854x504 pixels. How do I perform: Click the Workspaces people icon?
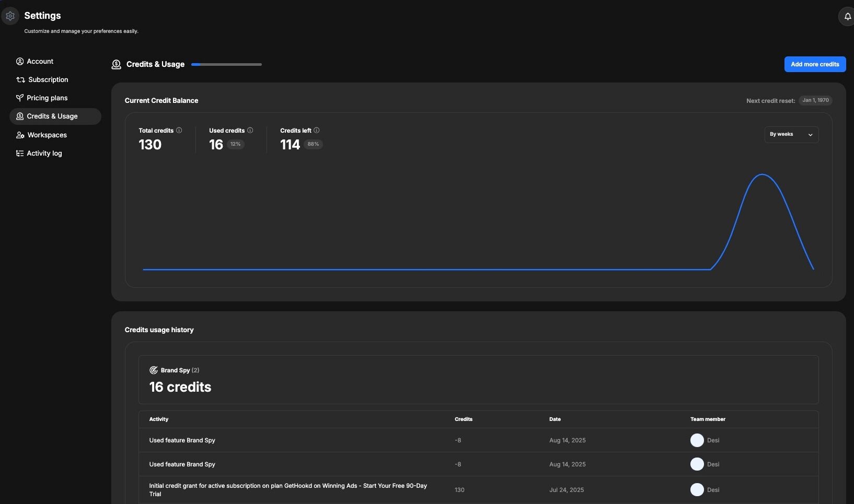coord(20,135)
